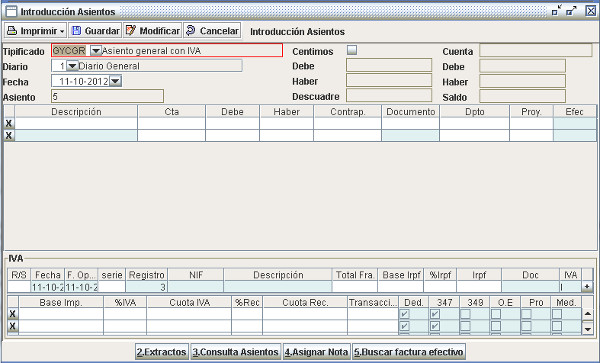Click the Guardar save button
This screenshot has width=600, height=363.
pyautogui.click(x=95, y=31)
